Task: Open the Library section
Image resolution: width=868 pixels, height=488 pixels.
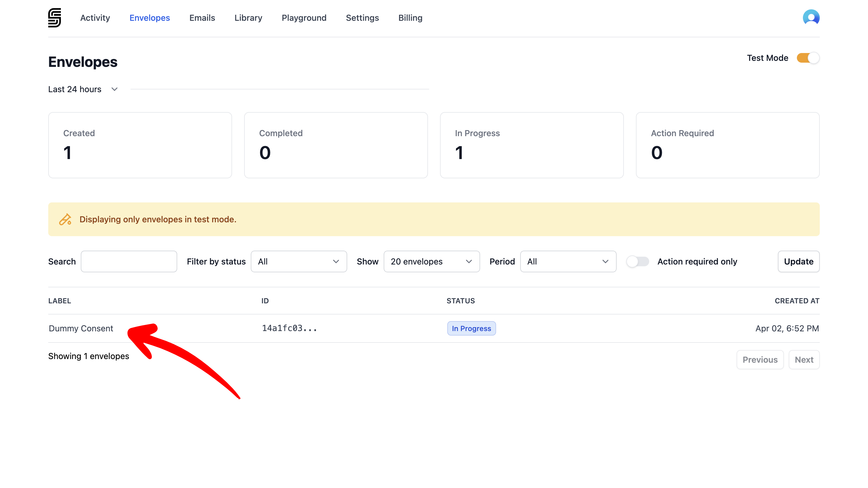Action: click(248, 18)
